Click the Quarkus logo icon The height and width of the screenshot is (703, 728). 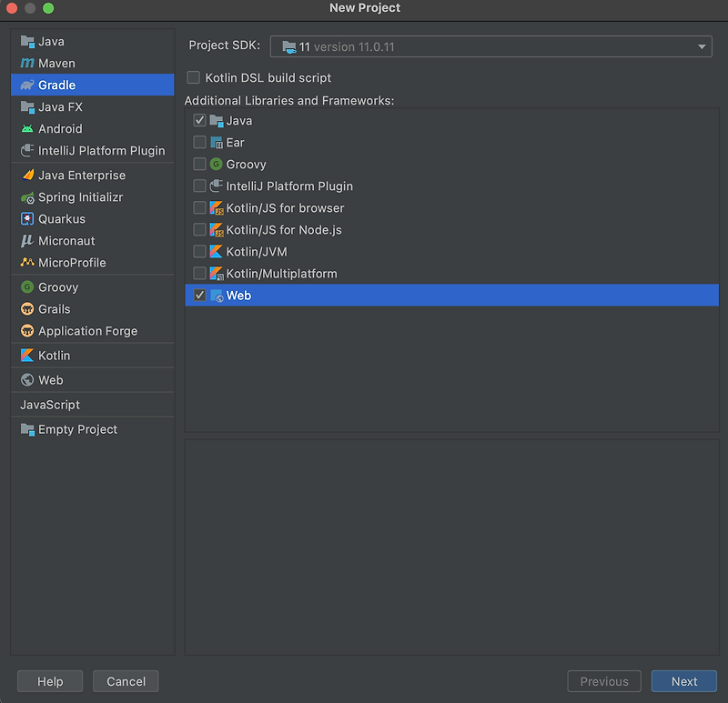27,218
